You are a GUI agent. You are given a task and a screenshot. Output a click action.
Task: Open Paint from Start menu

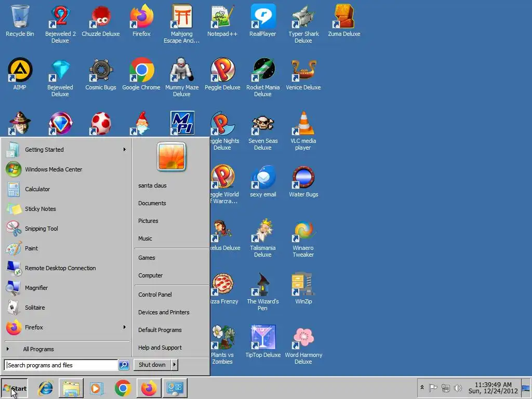click(x=67, y=248)
